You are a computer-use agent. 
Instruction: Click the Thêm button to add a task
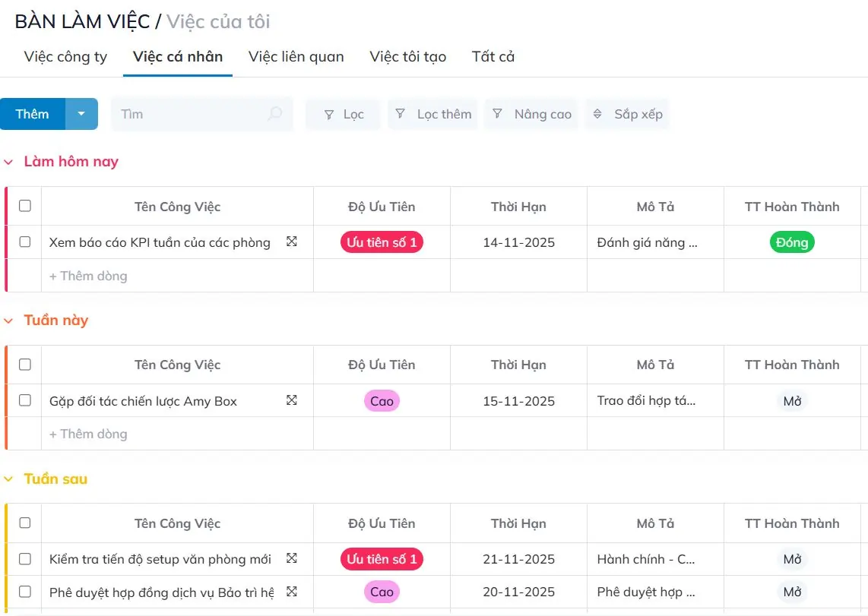coord(33,113)
